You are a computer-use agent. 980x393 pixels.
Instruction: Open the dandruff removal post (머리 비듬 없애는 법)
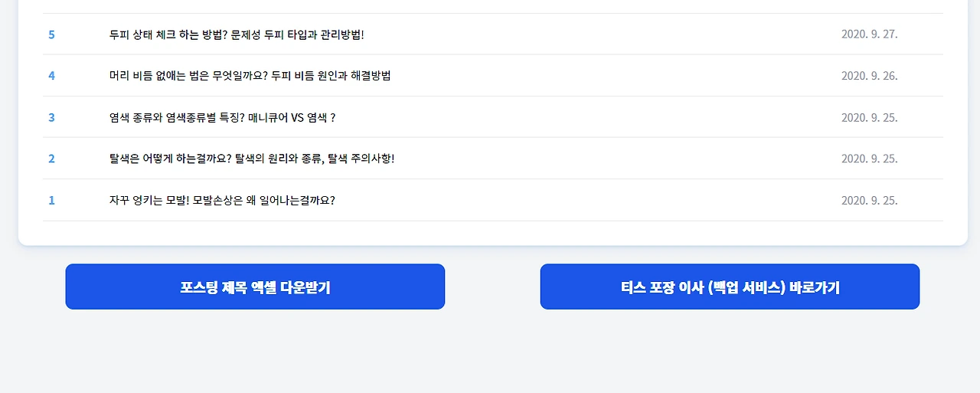coord(250,76)
